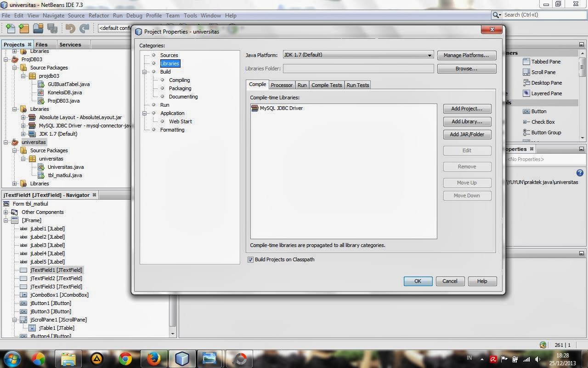The height and width of the screenshot is (368, 588).
Task: Click the Save All toolbar icon
Action: 52,28
